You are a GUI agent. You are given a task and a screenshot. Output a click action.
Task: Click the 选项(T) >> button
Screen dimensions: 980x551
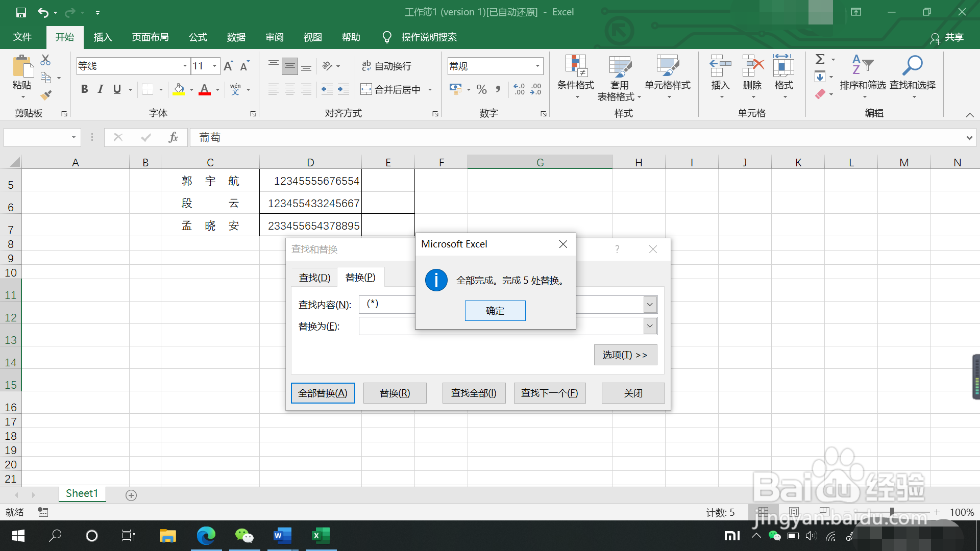(625, 355)
